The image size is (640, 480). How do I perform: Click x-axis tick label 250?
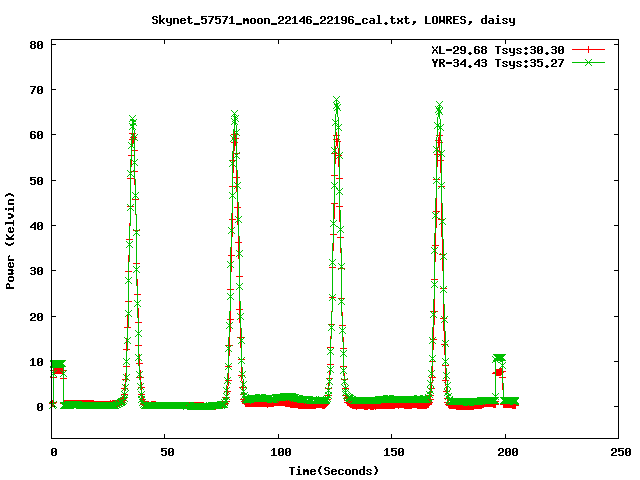coord(621,452)
